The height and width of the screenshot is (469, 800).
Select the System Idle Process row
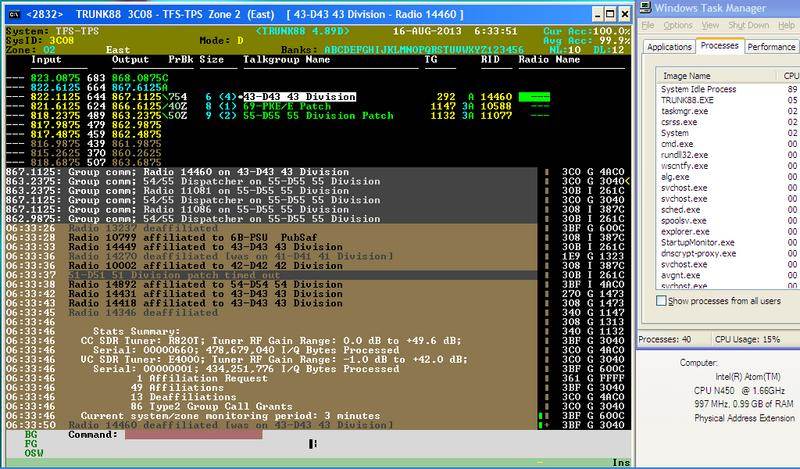click(x=728, y=89)
